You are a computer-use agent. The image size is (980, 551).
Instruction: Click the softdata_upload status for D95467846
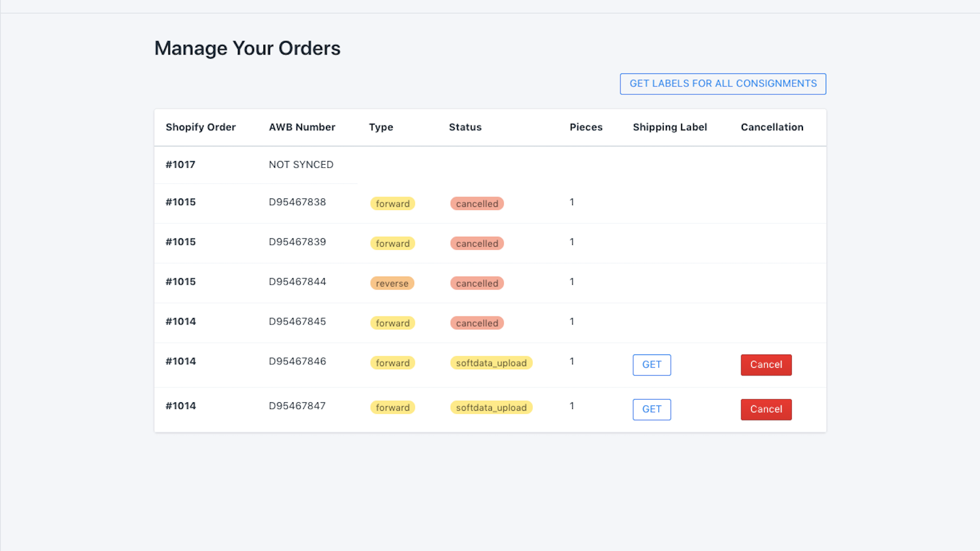tap(491, 362)
